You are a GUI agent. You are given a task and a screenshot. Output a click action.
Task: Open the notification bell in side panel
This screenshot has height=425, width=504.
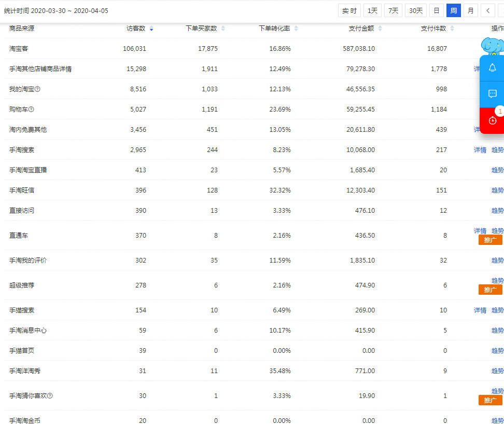point(492,68)
